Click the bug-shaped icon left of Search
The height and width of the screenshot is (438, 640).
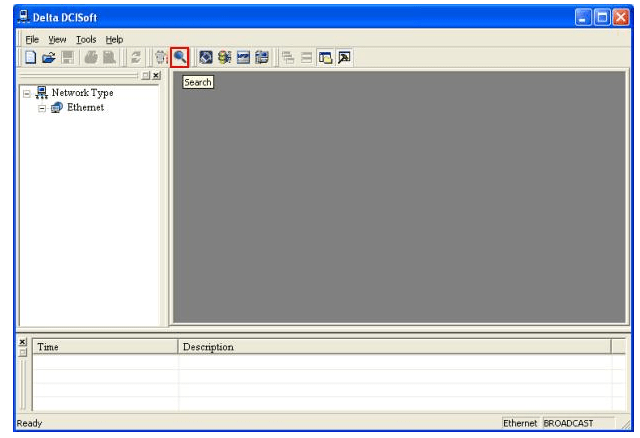pos(161,58)
